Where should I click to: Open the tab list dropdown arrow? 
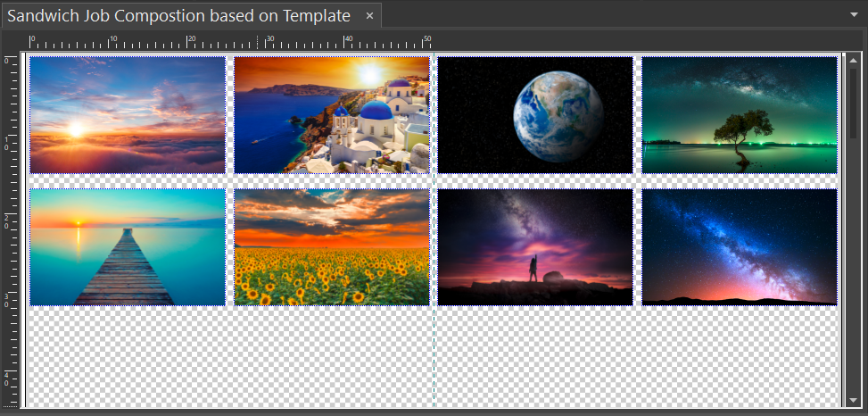854,14
